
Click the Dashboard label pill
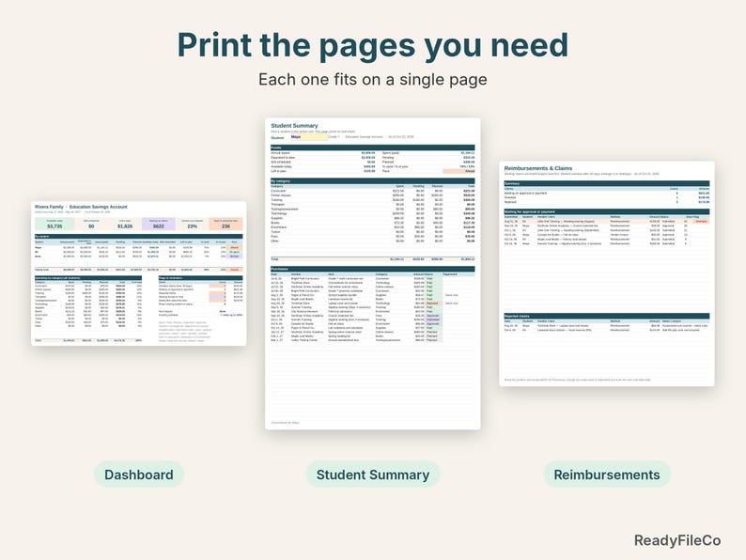(x=138, y=474)
